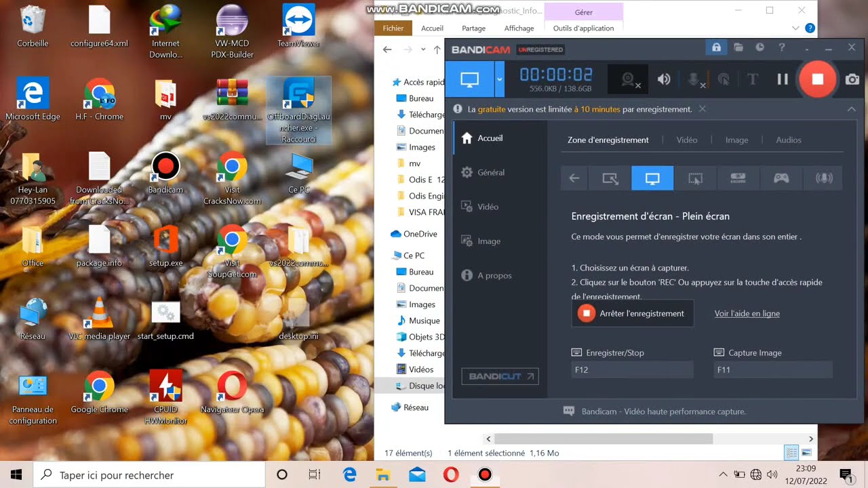868x488 pixels.
Task: Select around mouse recording mode
Action: click(695, 178)
